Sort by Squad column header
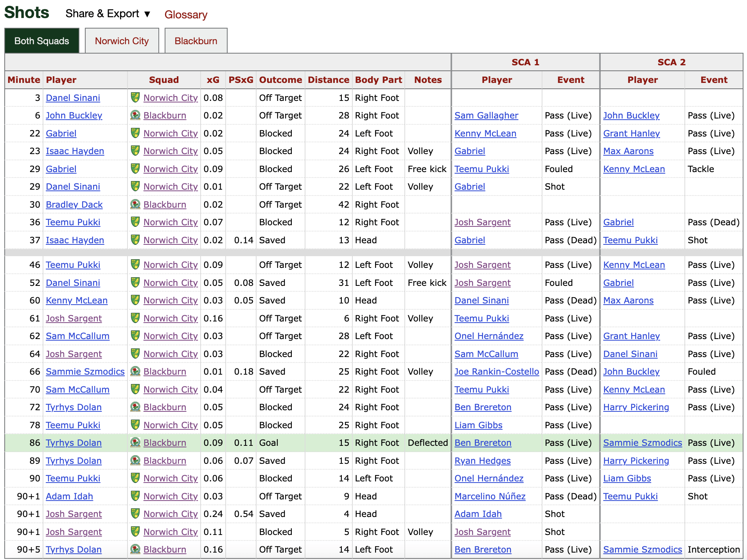Viewport: 747px width, 560px height. point(164,80)
